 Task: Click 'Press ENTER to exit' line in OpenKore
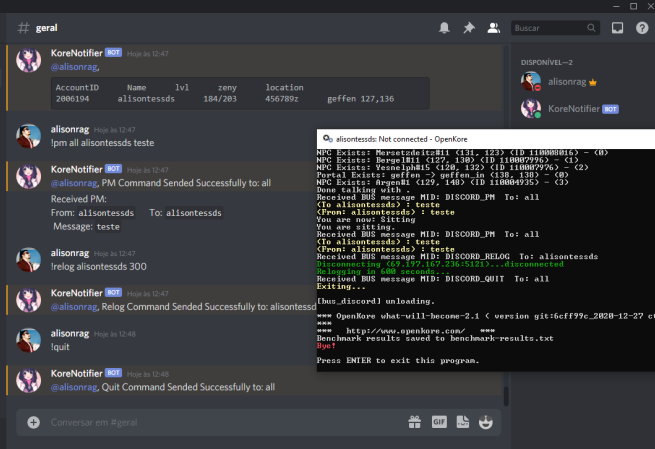point(398,360)
